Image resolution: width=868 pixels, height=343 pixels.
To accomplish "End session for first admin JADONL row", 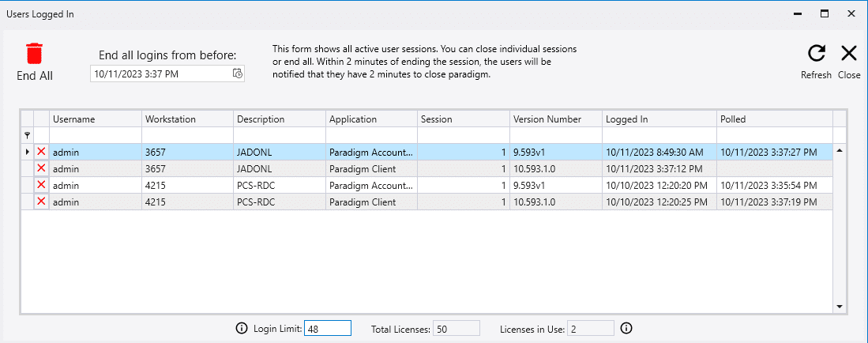I will pyautogui.click(x=41, y=151).
